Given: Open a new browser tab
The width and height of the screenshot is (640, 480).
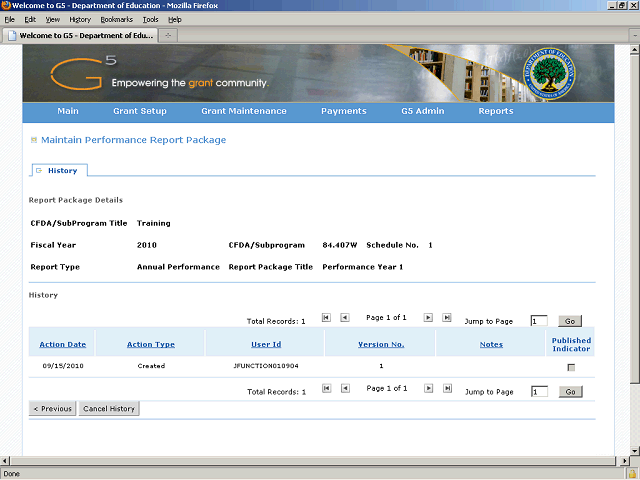Looking at the screenshot, I should point(168,36).
